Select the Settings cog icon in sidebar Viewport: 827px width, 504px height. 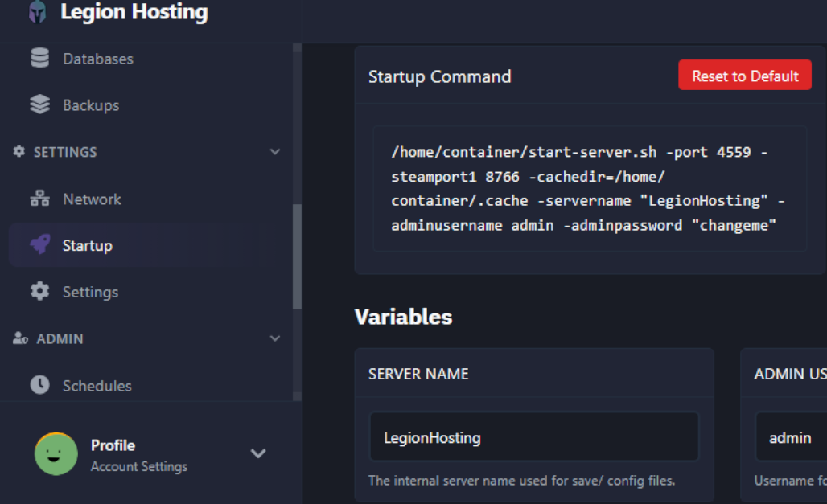(x=40, y=292)
